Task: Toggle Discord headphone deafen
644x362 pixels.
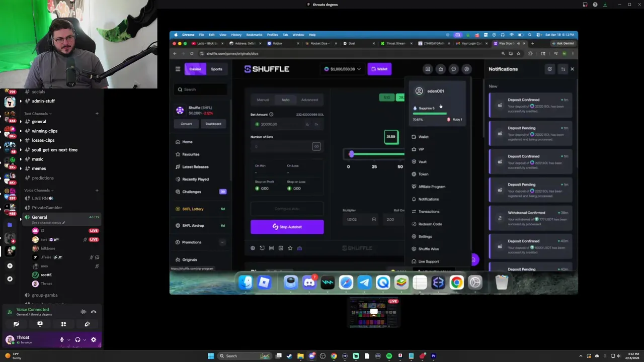Action: coord(77,340)
